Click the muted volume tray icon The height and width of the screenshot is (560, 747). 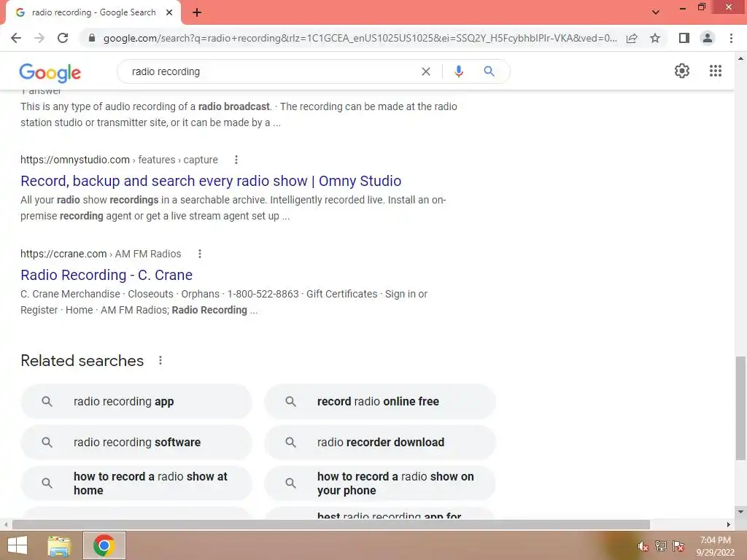point(643,546)
